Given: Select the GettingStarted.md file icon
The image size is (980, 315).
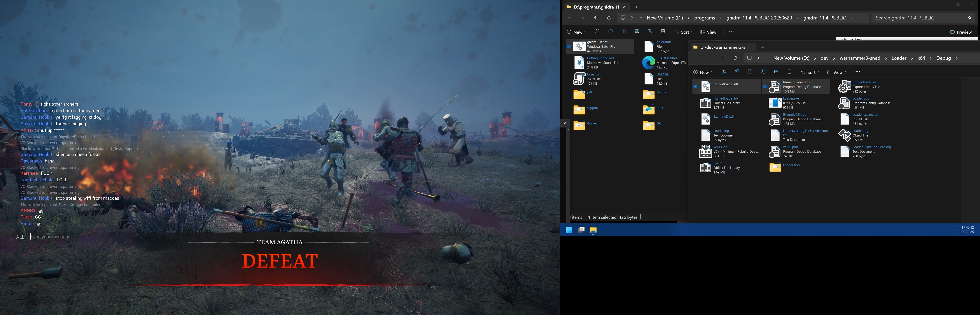Looking at the screenshot, I should [579, 63].
